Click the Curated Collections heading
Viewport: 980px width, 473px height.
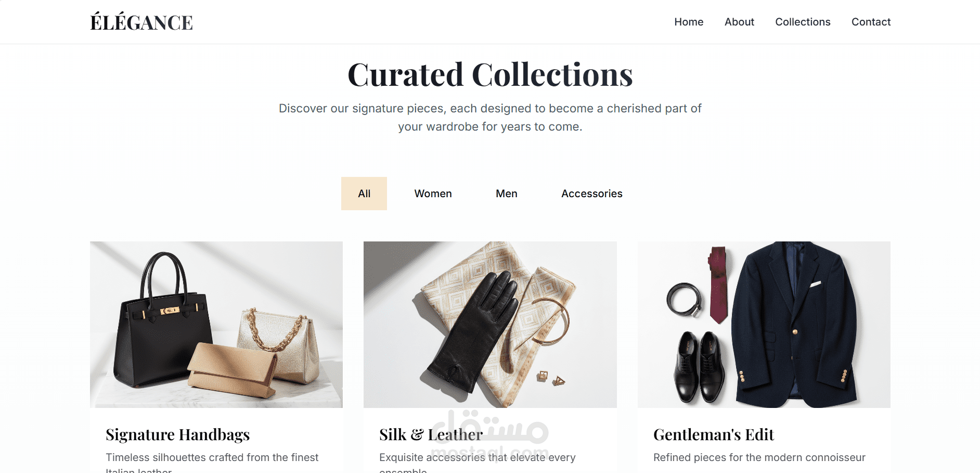point(490,74)
